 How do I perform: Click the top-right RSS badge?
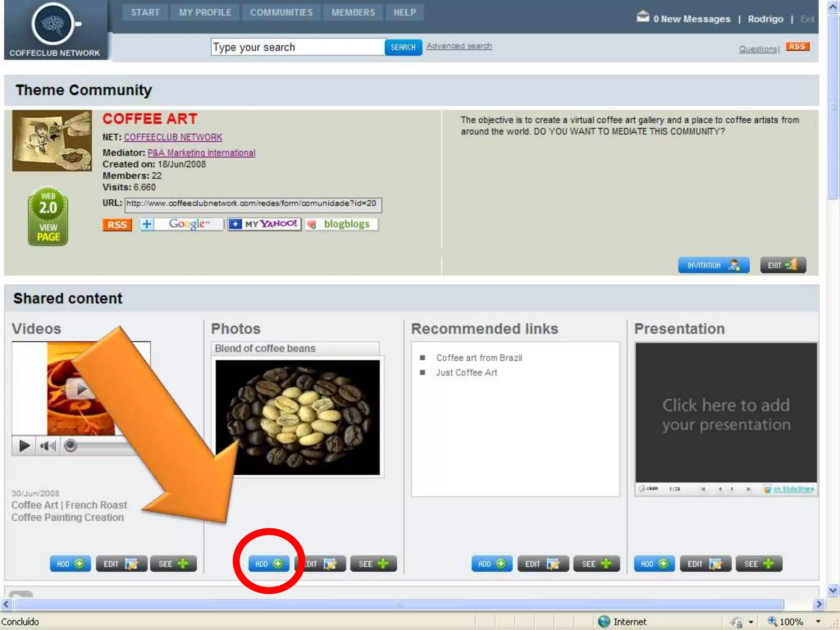pyautogui.click(x=797, y=47)
